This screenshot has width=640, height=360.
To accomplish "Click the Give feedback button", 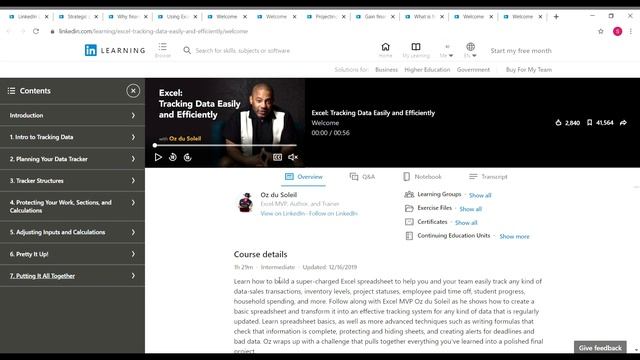I will point(600,348).
